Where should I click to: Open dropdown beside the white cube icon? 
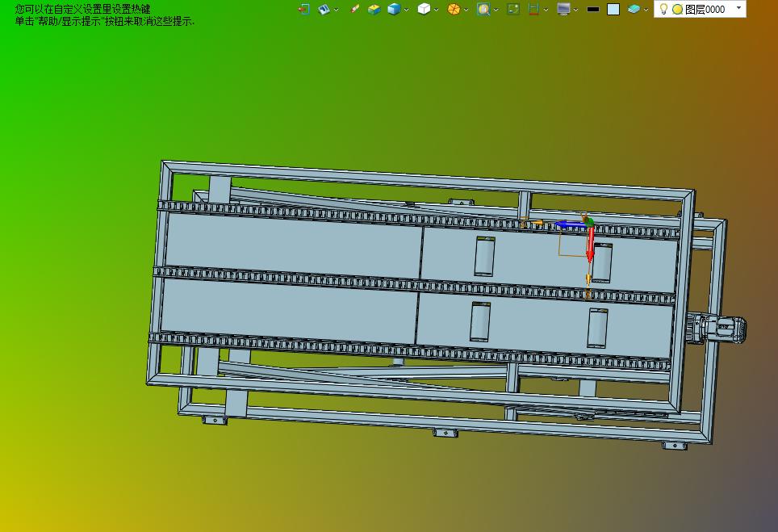[436, 10]
